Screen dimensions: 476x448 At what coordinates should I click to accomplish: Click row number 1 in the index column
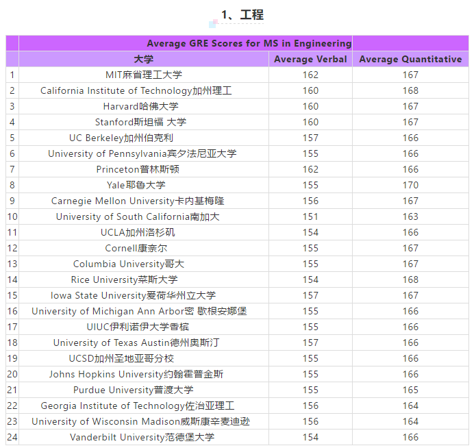(12, 75)
